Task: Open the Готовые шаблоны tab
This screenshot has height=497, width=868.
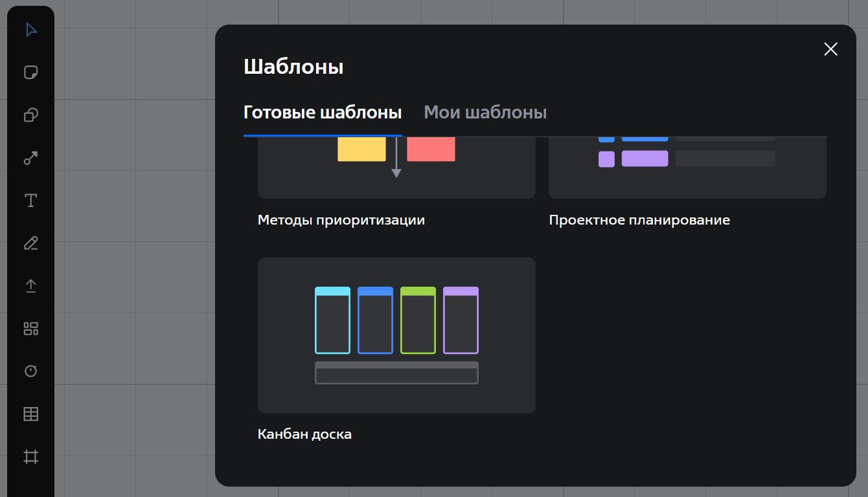Action: click(323, 113)
